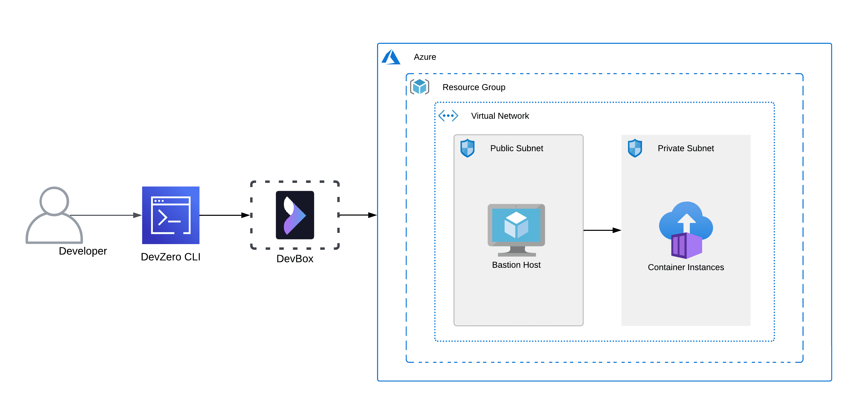Click the "Resource Group" label
Screen dimensions: 868x399
[x=474, y=87]
